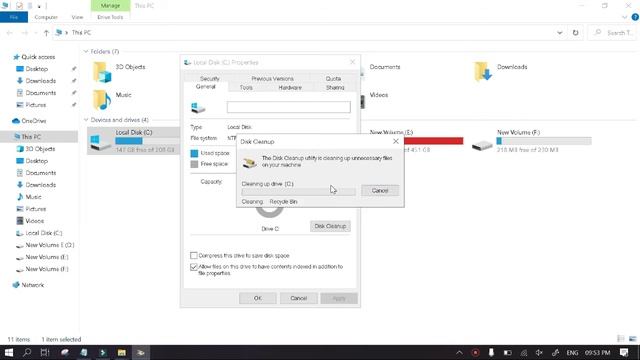Collapse the Folders (7) group
This screenshot has width=640, height=360.
(86, 51)
